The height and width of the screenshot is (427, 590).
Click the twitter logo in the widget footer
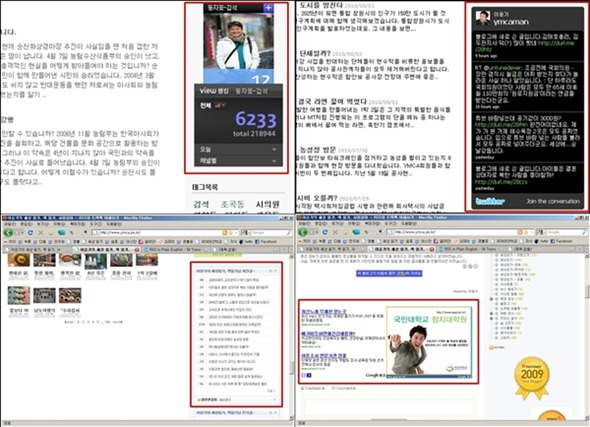(490, 201)
